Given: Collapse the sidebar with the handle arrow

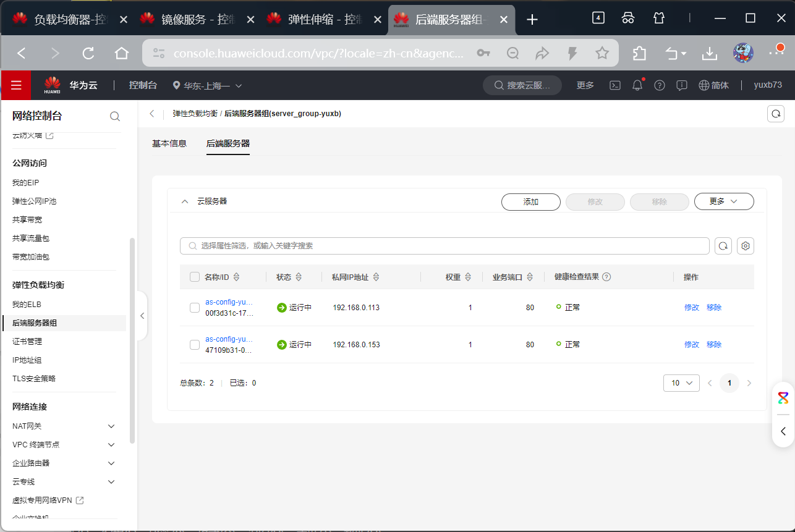Looking at the screenshot, I should click(142, 316).
